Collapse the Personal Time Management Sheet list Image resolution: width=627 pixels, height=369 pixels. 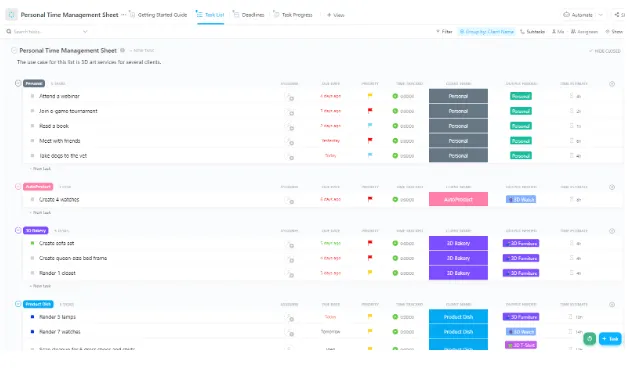click(x=14, y=50)
